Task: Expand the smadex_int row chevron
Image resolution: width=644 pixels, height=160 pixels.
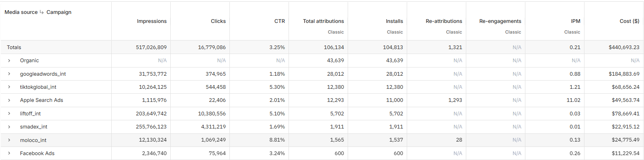Action: (x=9, y=127)
